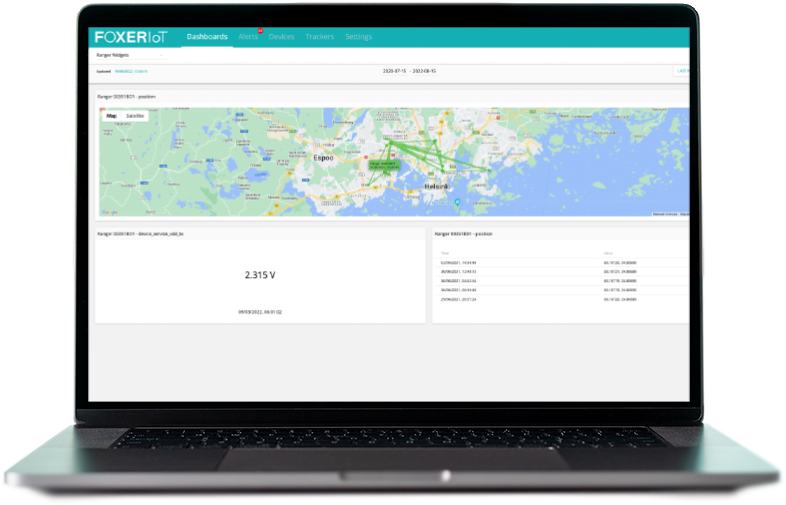Open the Dashboards tab
This screenshot has width=786, height=505.
click(207, 37)
